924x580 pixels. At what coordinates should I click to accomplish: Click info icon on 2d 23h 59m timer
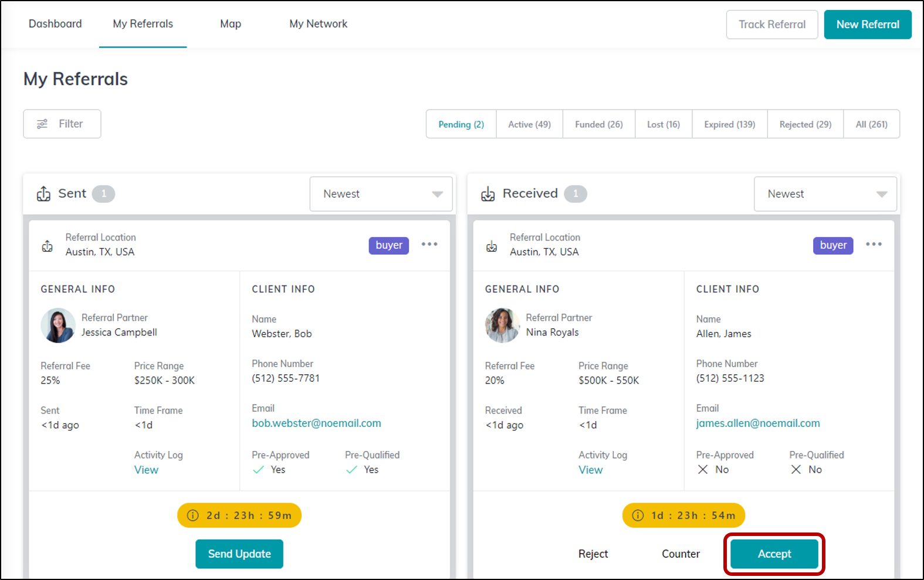[x=192, y=515]
